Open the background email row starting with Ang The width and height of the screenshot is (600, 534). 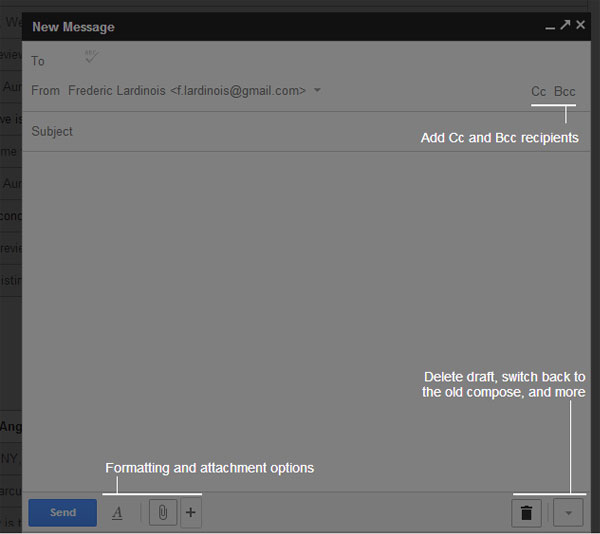point(11,427)
